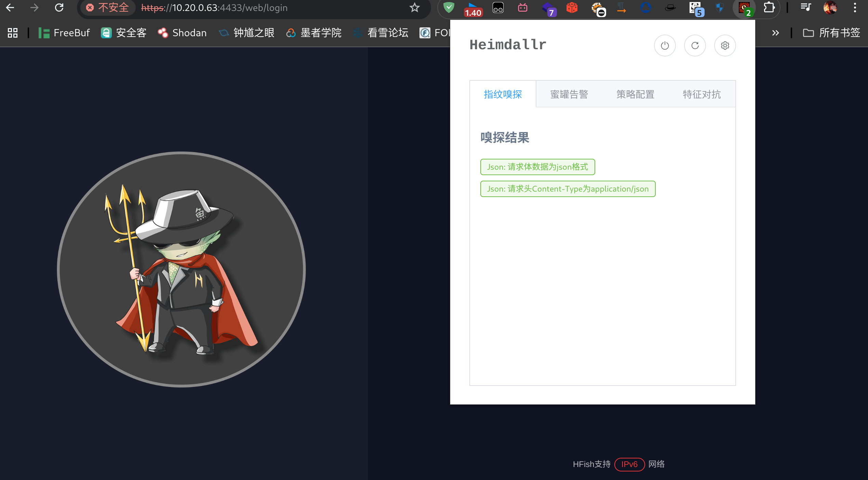Open the Extensions puzzle piece menu
This screenshot has height=480, width=868.
point(769,8)
